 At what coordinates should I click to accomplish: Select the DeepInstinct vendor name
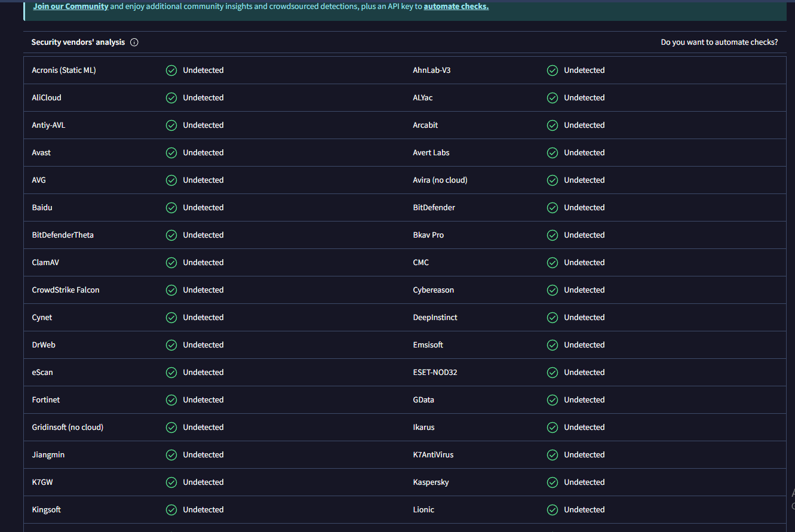pyautogui.click(x=435, y=318)
